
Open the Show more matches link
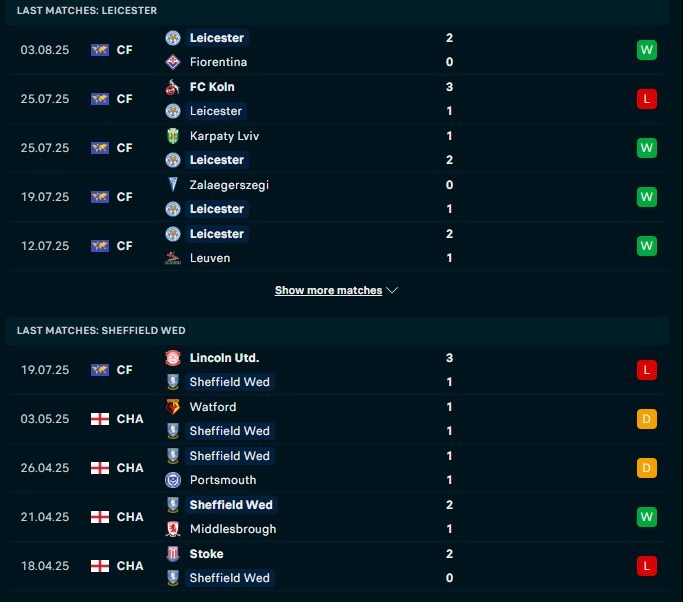point(328,290)
